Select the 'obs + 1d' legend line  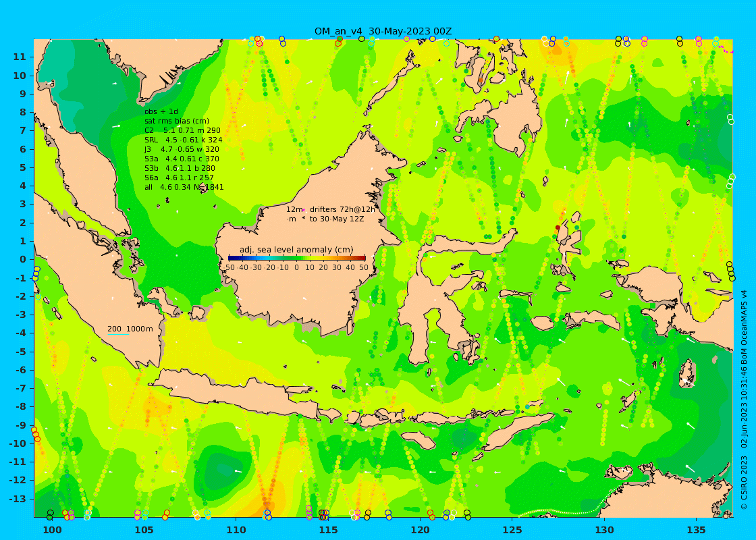point(161,112)
